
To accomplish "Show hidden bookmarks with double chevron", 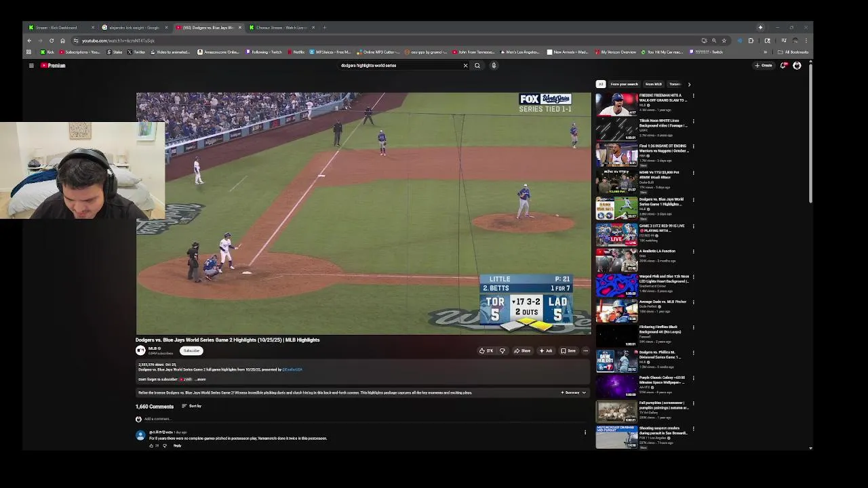I will coord(766,52).
